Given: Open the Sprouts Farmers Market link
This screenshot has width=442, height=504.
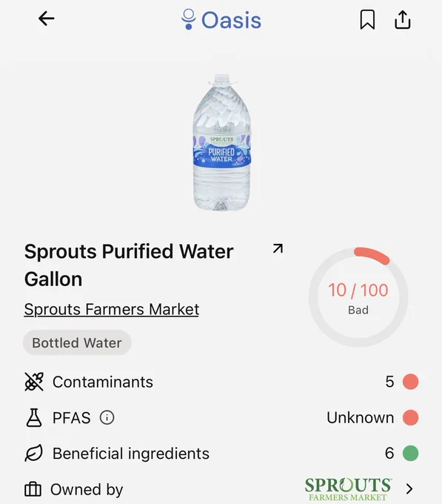Looking at the screenshot, I should pyautogui.click(x=111, y=309).
